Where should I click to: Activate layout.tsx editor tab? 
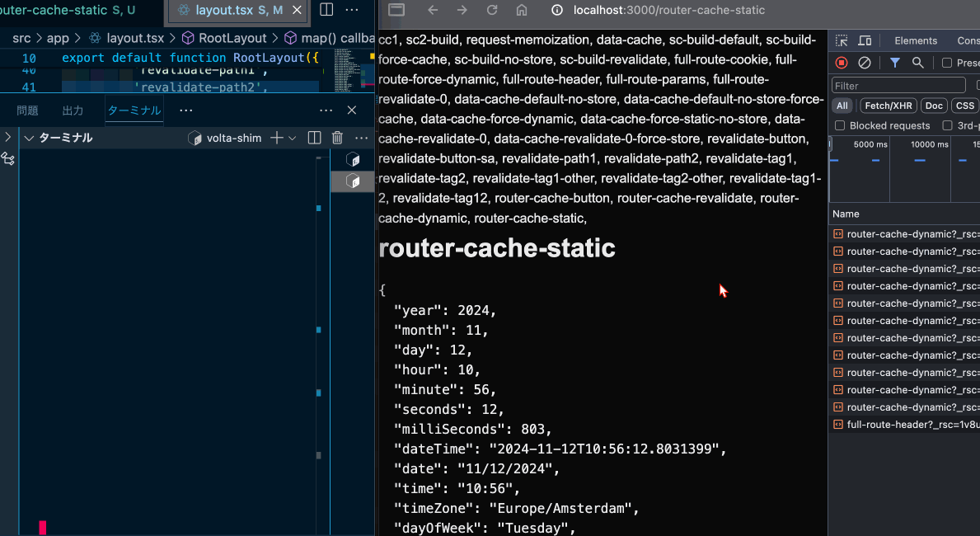(x=237, y=10)
